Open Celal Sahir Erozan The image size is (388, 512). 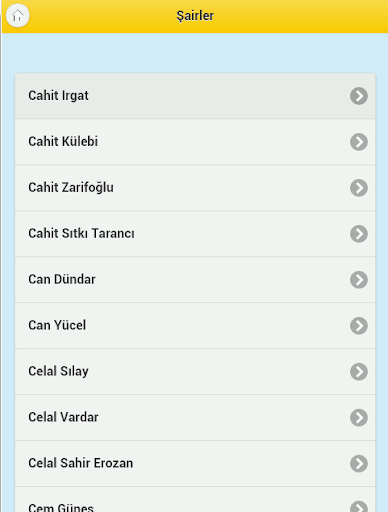pos(195,464)
